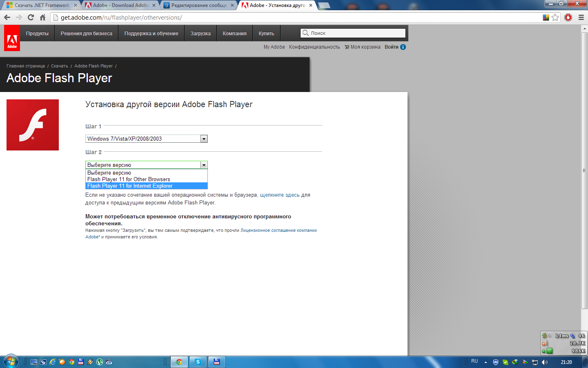Open a new browser tab
Viewport: 588px width, 368px height.
[x=324, y=5]
